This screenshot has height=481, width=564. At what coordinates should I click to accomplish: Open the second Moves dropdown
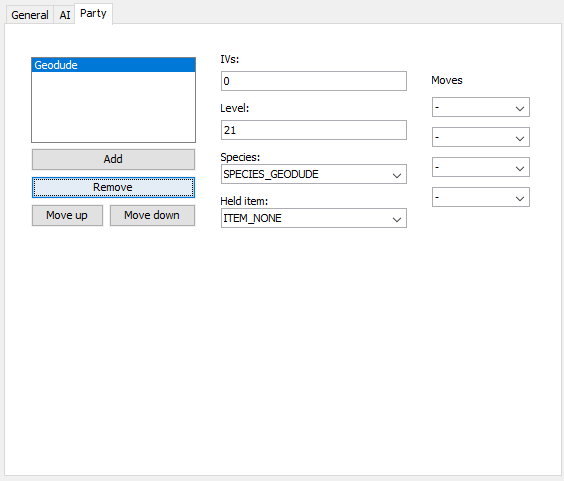[481, 137]
